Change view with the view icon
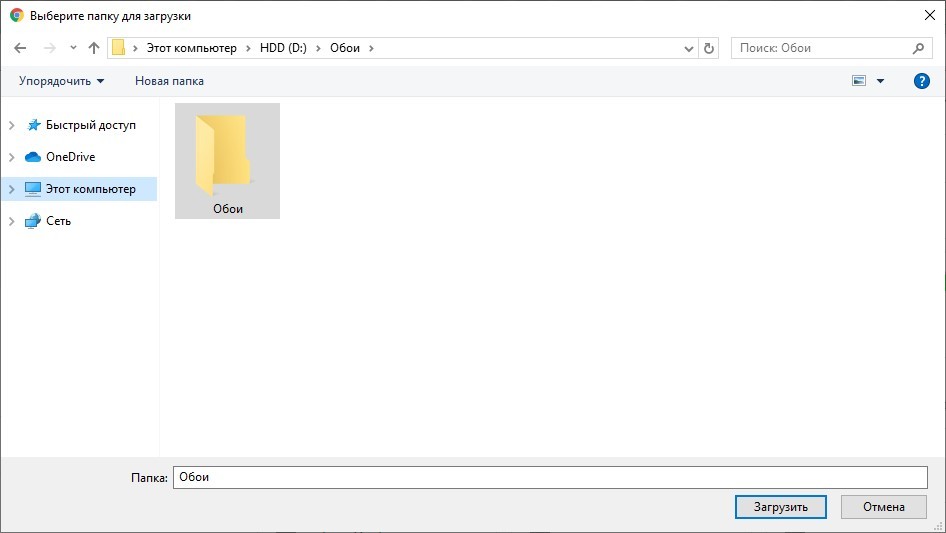Image resolution: width=946 pixels, height=533 pixels. [x=859, y=81]
